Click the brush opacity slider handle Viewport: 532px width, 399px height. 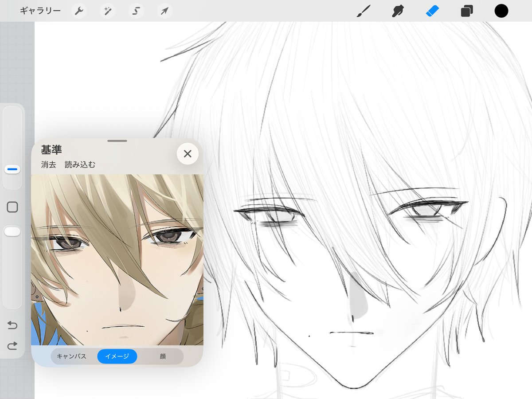(x=12, y=231)
